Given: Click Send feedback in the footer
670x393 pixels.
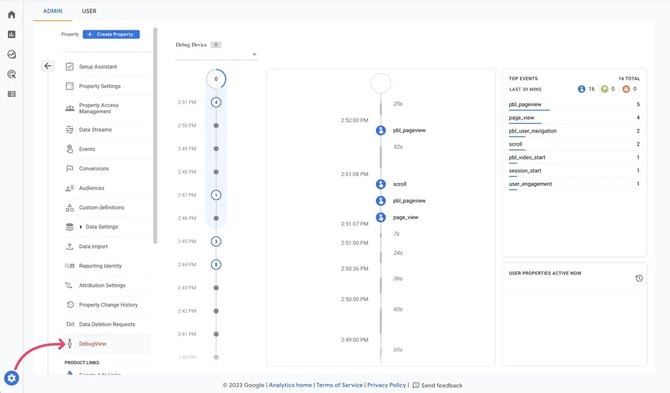Looking at the screenshot, I should pos(437,385).
